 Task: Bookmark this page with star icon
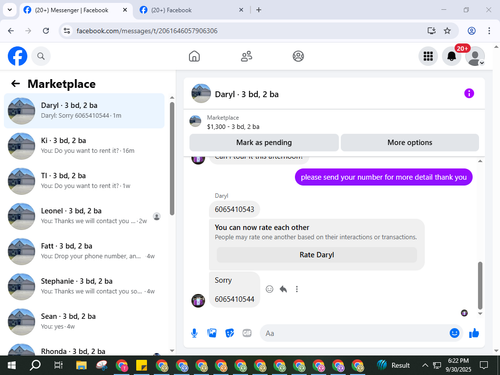click(447, 31)
